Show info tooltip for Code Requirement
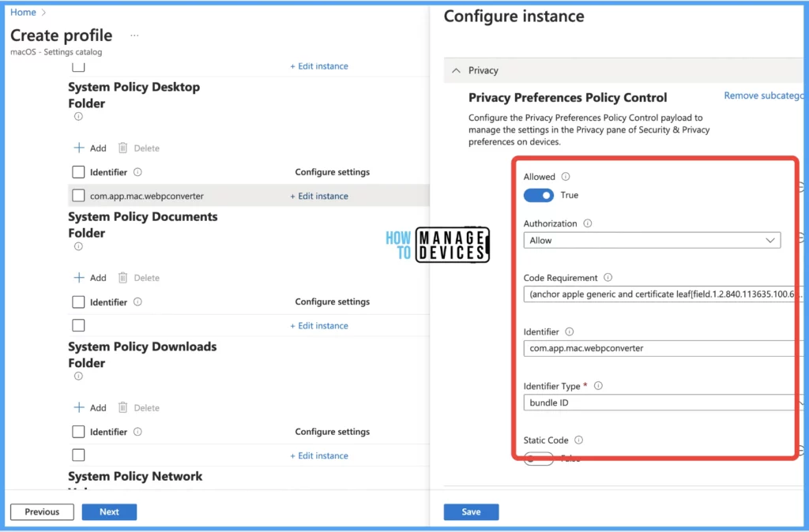809x532 pixels. point(608,278)
